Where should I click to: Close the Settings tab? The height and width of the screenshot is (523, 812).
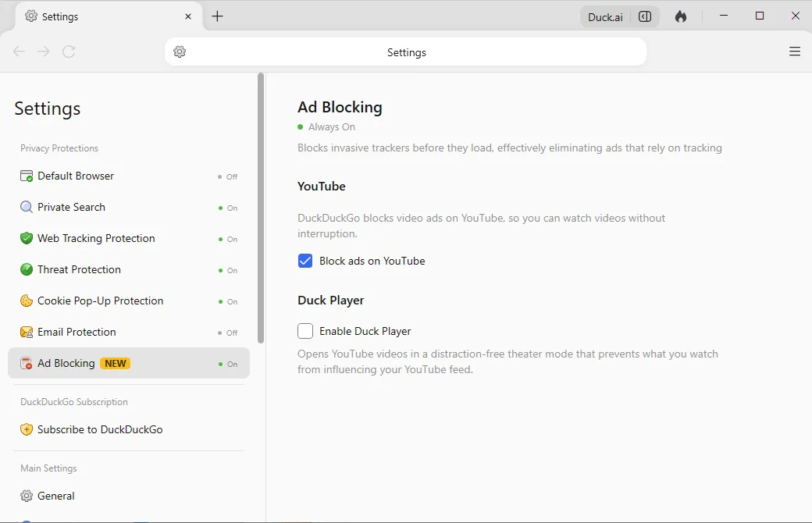188,16
